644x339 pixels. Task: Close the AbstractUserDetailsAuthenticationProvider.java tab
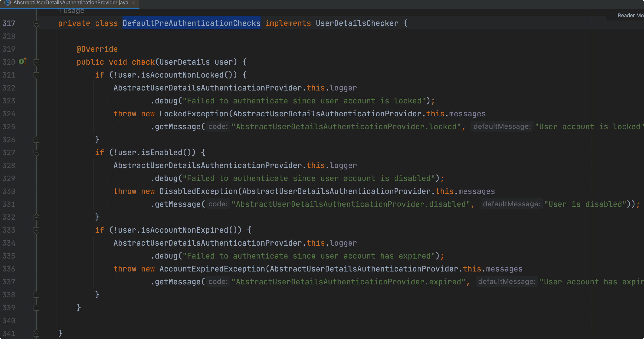click(134, 2)
